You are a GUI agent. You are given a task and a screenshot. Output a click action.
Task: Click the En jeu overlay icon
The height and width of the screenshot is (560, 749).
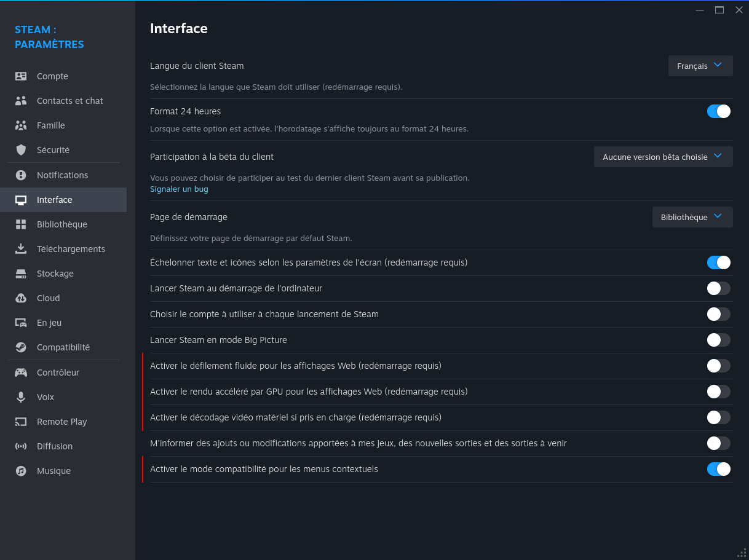point(21,323)
